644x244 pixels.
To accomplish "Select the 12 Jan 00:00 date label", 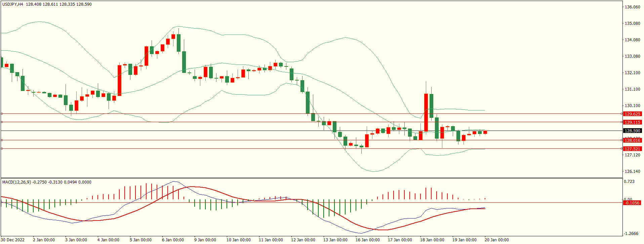I will (x=303, y=240).
